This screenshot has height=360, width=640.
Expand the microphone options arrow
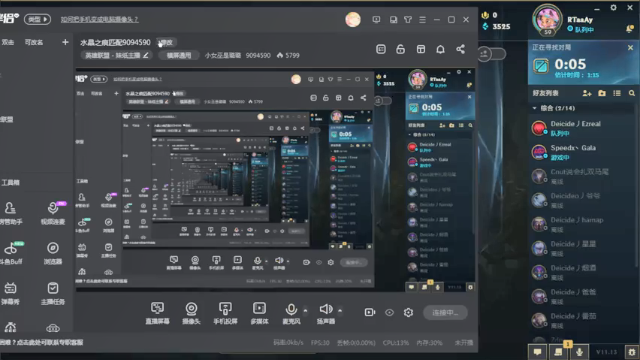coord(306,311)
